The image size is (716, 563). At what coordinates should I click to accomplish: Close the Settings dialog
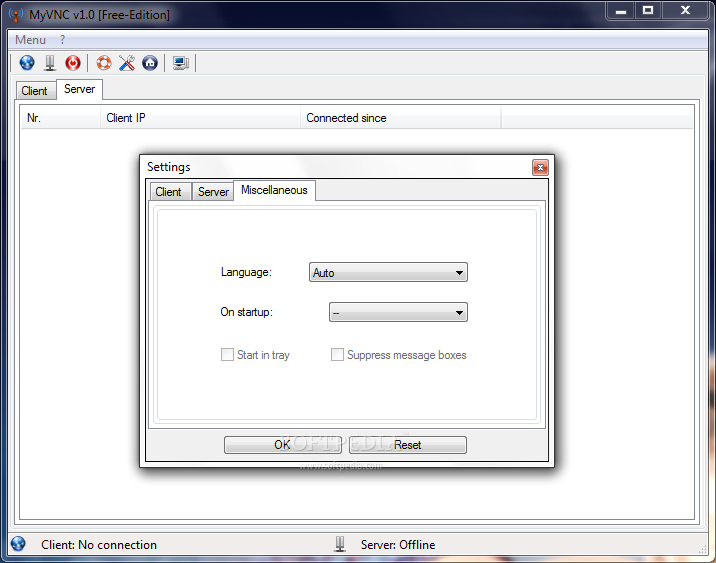point(540,168)
